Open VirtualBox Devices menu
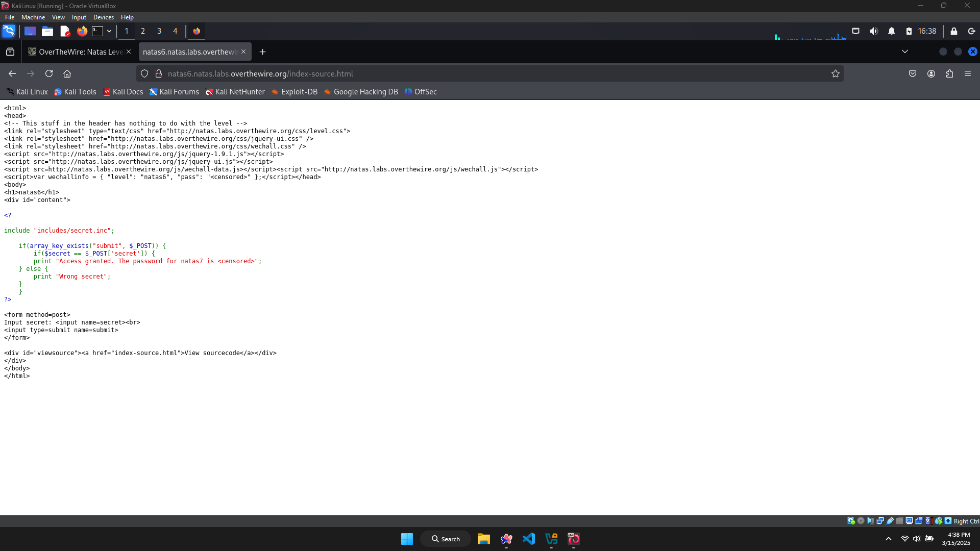The width and height of the screenshot is (980, 551). point(104,17)
